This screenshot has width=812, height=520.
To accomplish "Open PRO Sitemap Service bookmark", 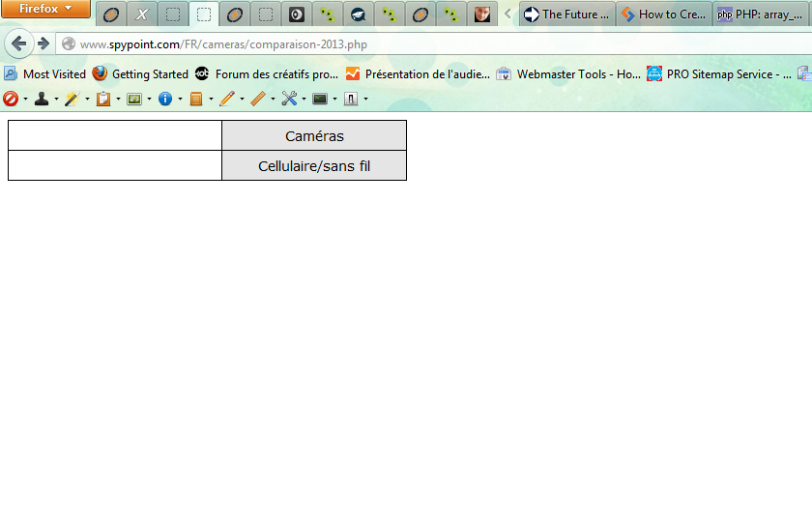I will pos(719,74).
